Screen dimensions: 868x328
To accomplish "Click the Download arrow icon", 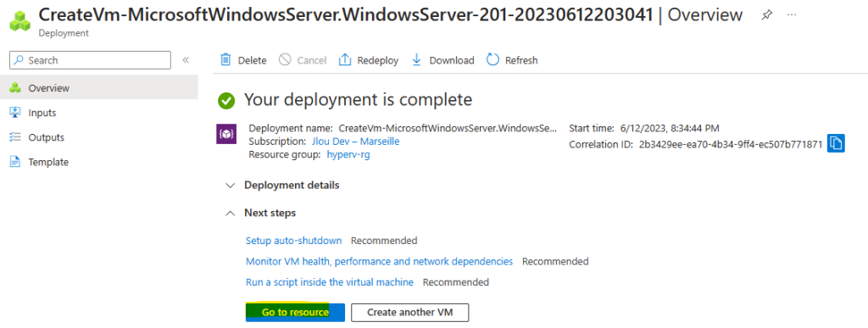I will click(417, 59).
